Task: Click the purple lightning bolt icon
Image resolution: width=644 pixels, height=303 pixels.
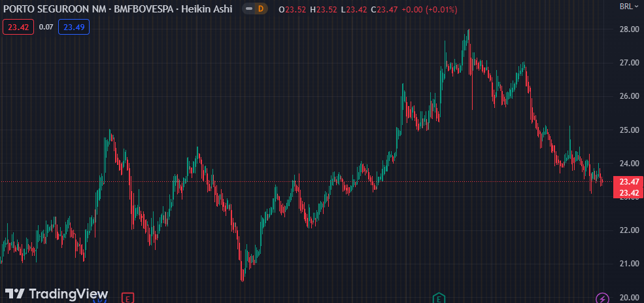Action: click(x=602, y=298)
